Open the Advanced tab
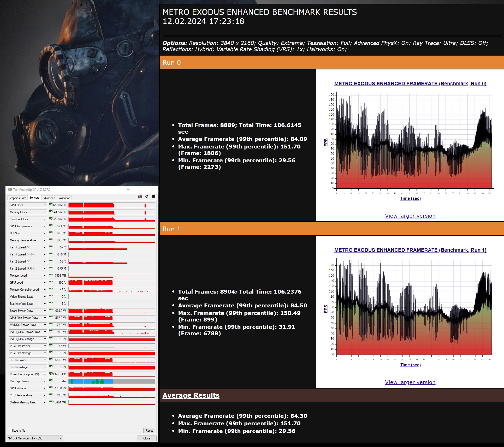This screenshot has height=447, width=504. pyautogui.click(x=49, y=198)
